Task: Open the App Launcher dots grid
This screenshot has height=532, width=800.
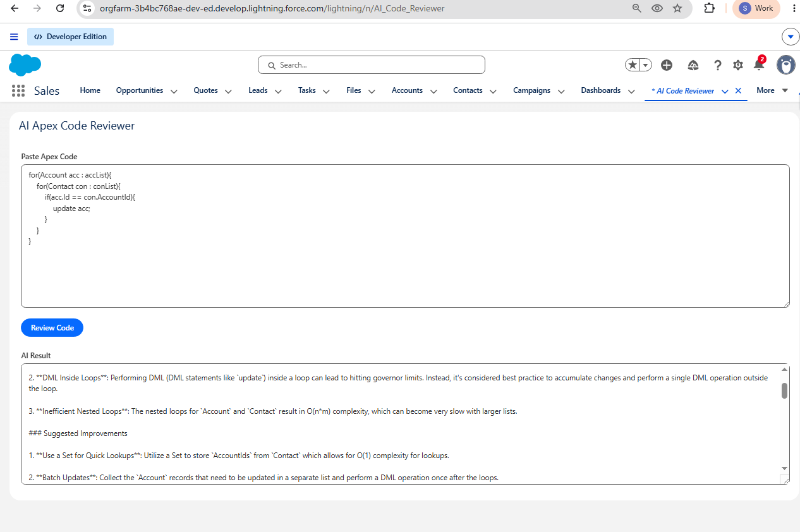Action: coord(18,90)
